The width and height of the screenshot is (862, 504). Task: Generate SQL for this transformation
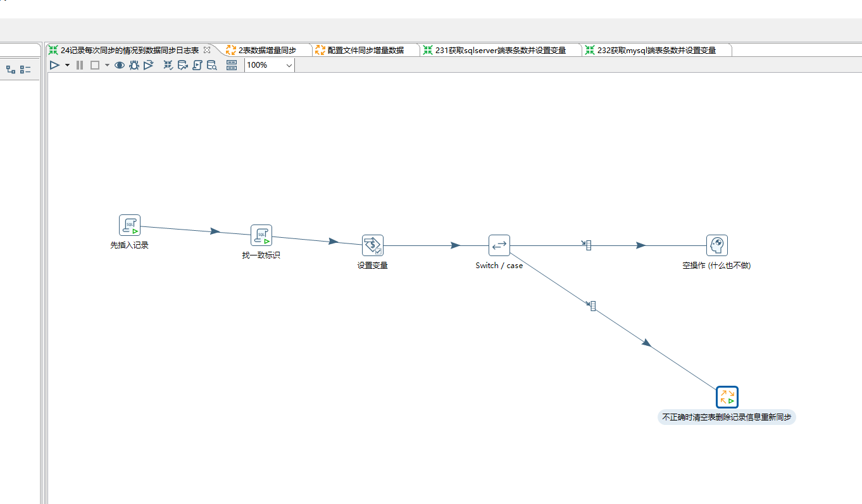(197, 65)
